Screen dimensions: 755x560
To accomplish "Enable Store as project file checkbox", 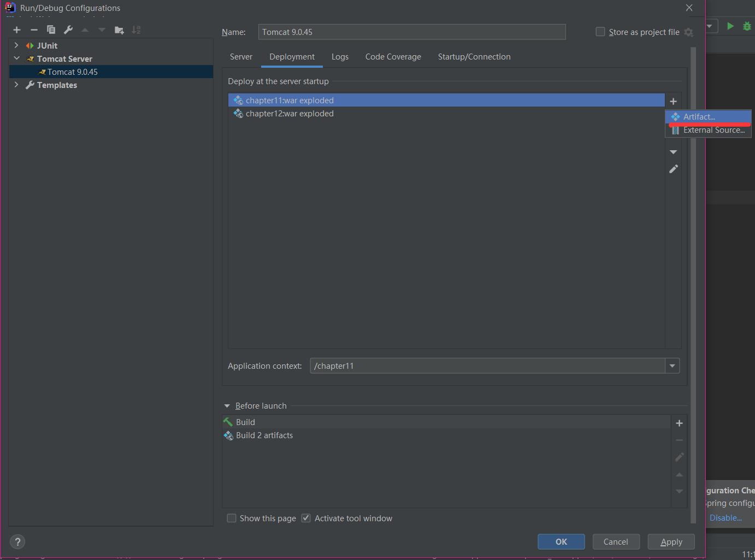I will point(600,32).
